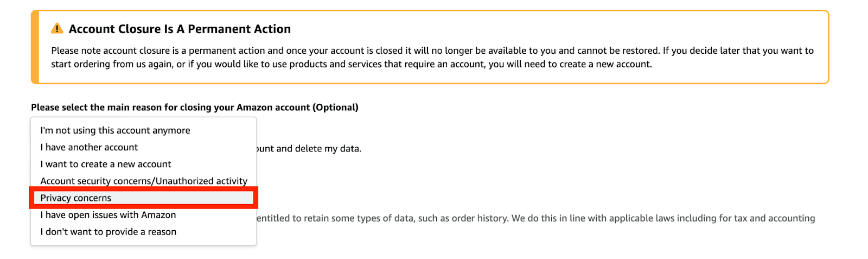Pick "I don't want to provide a reason"
868x259 pixels.
coord(108,232)
